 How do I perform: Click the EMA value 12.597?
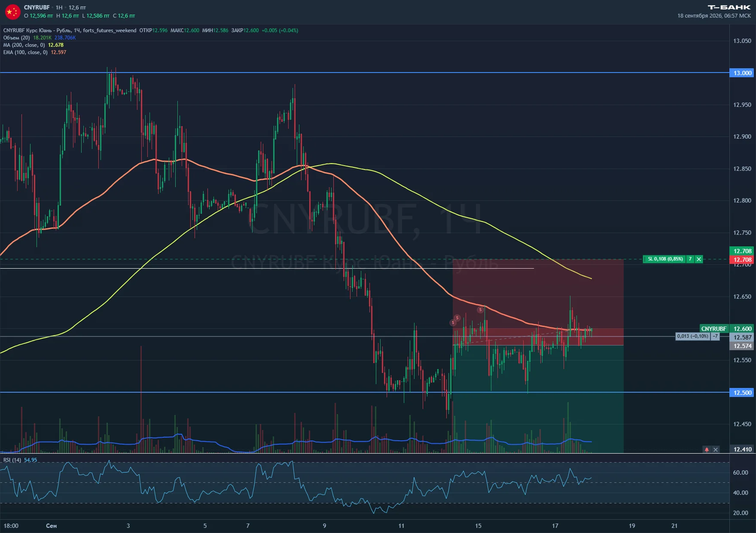coord(58,52)
